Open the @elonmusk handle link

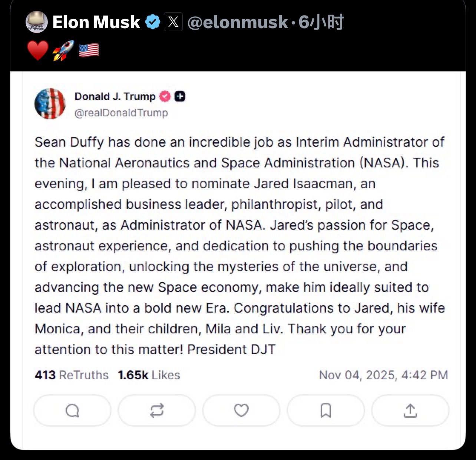(237, 22)
